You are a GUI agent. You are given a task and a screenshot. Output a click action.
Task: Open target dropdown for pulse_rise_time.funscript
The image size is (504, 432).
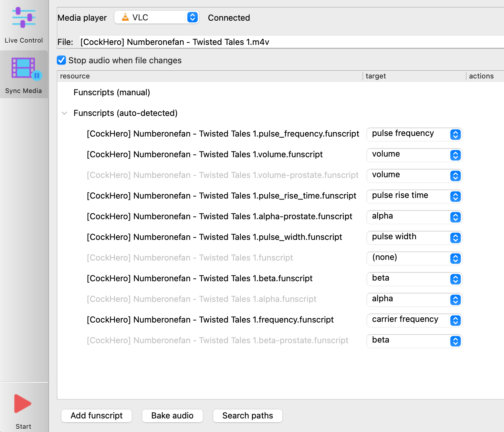pyautogui.click(x=414, y=196)
